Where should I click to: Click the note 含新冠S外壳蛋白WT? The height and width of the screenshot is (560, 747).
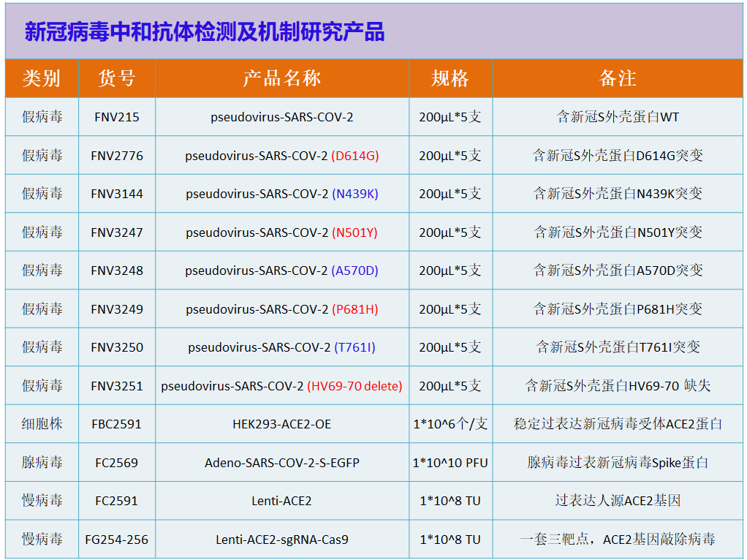(618, 117)
